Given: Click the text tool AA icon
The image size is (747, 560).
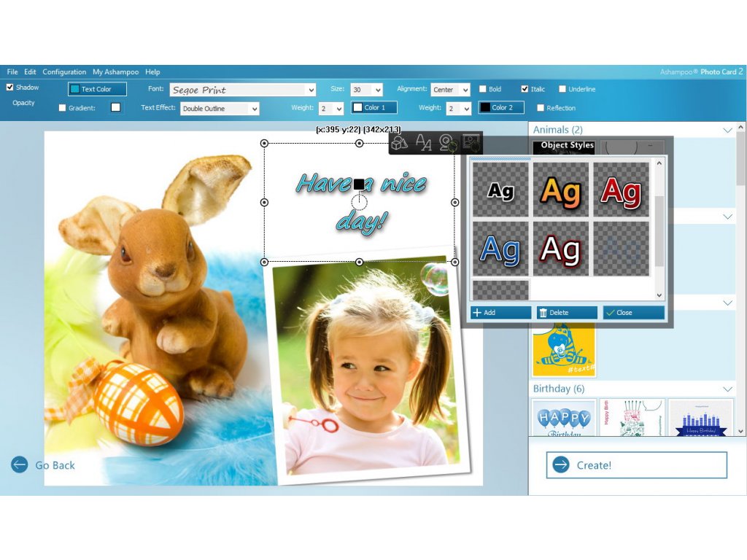Looking at the screenshot, I should (423, 142).
